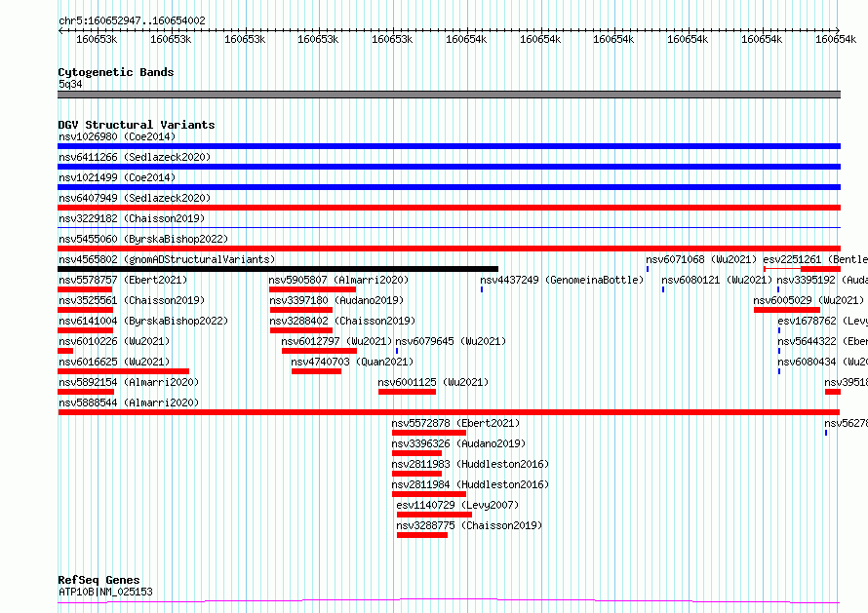Select the esv1678762 variant label
Image resolution: width=868 pixels, height=613 pixels.
822,321
